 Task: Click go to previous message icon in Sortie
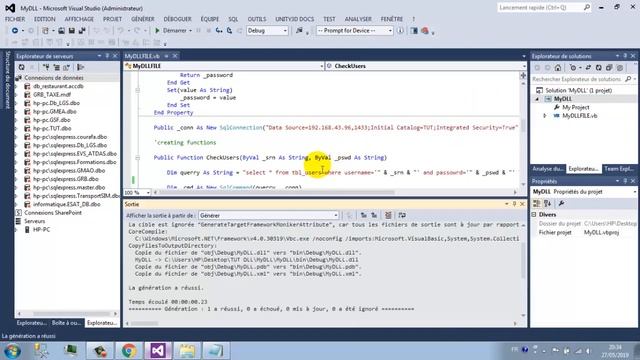[x=363, y=216]
